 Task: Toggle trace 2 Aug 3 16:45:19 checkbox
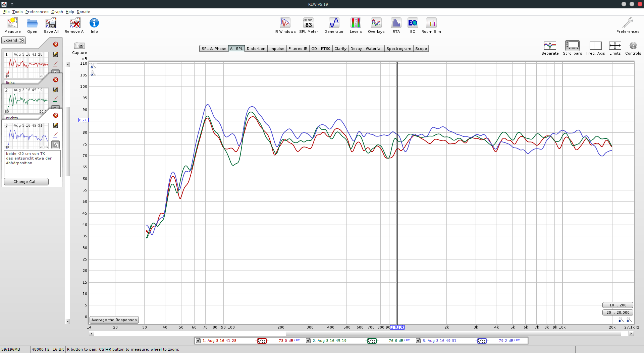click(x=308, y=341)
